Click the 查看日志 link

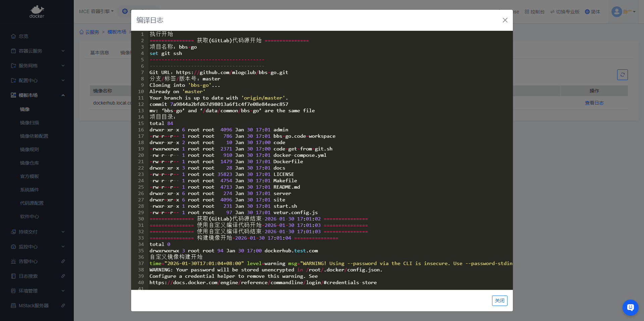(x=594, y=103)
